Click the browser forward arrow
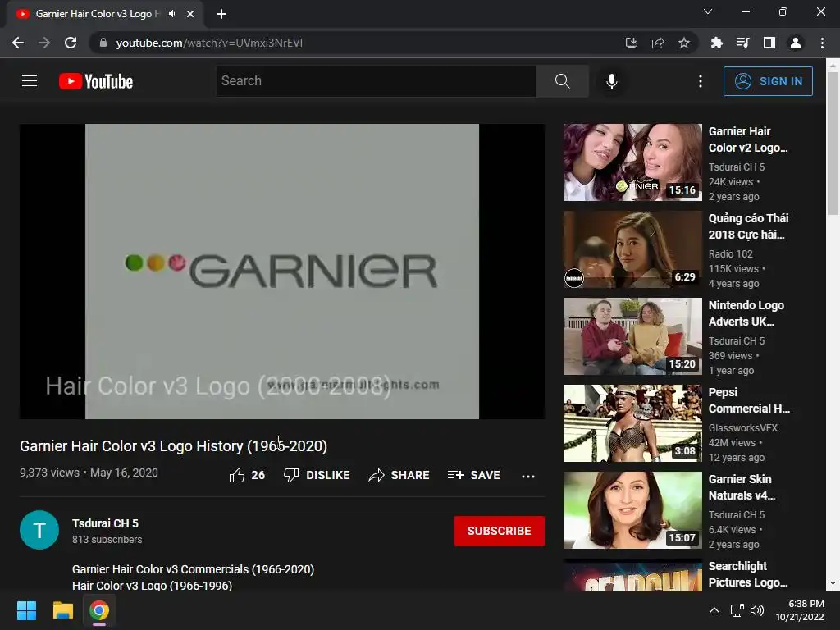 pos(44,43)
